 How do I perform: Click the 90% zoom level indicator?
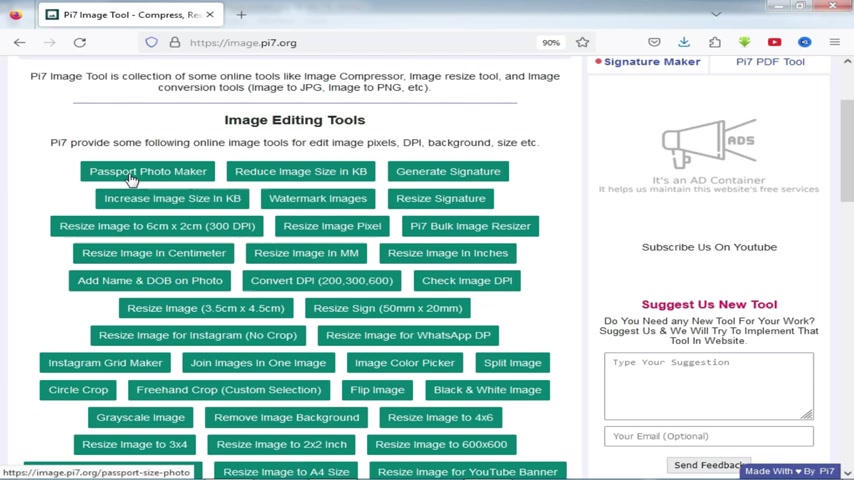point(551,42)
